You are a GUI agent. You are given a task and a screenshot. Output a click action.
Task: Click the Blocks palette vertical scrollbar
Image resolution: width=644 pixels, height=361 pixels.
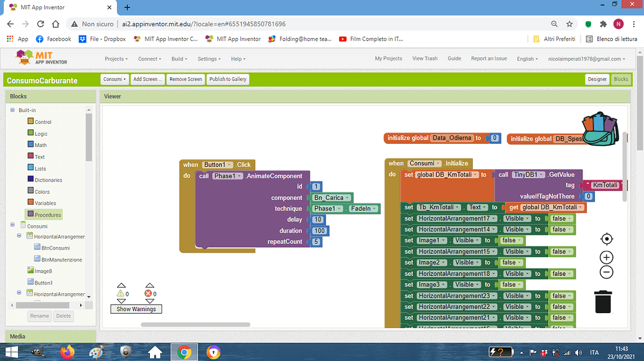(x=89, y=137)
